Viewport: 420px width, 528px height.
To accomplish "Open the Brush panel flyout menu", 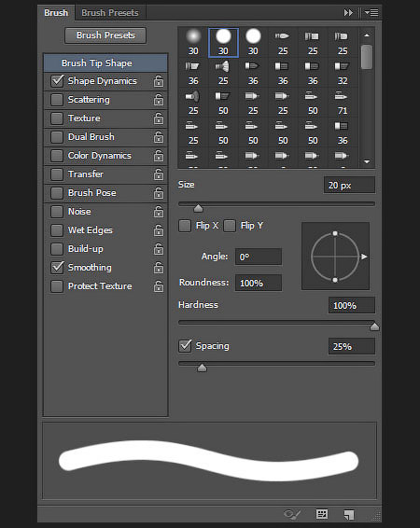I will click(x=371, y=13).
